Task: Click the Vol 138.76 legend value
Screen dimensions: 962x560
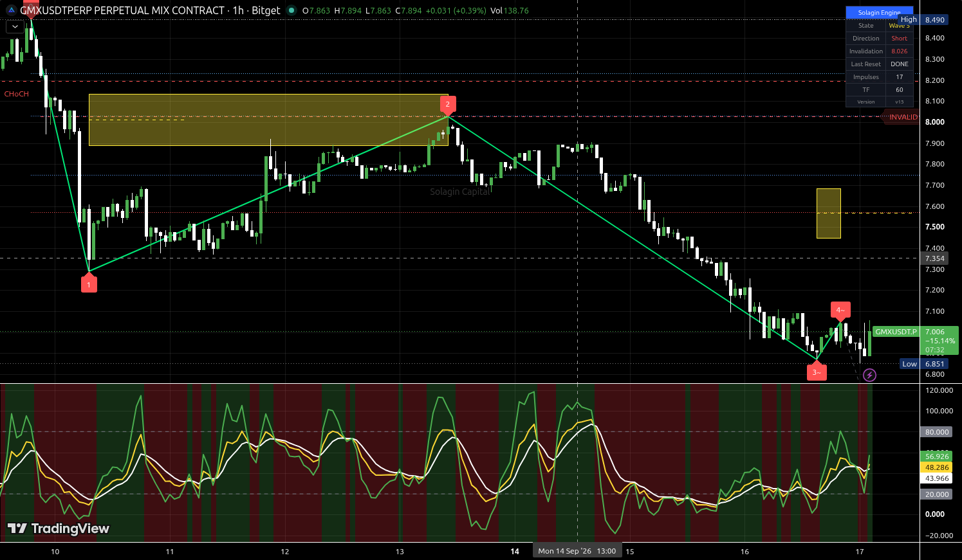Action: (x=510, y=10)
